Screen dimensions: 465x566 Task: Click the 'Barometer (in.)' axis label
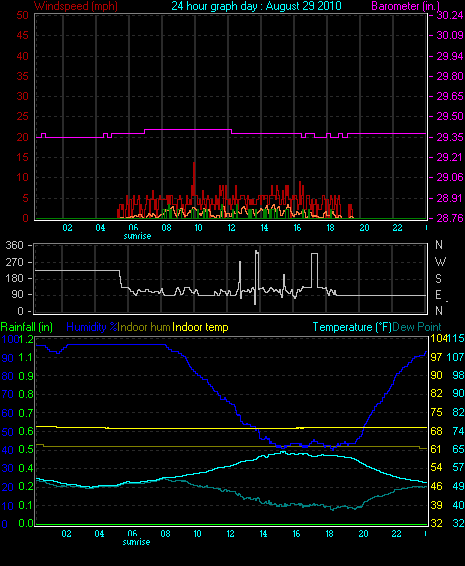coord(405,6)
